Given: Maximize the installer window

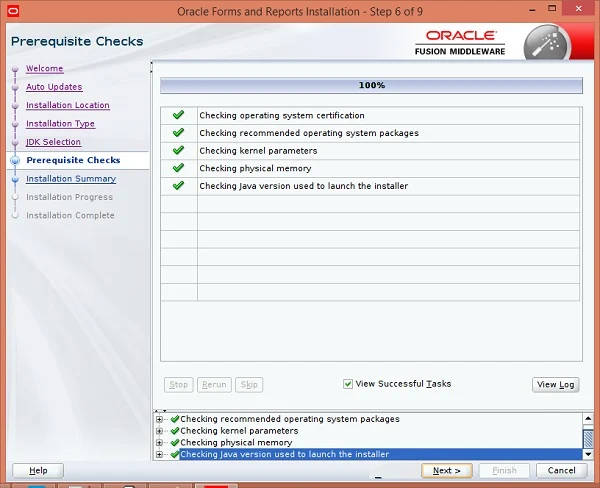Looking at the screenshot, I should click(x=552, y=8).
